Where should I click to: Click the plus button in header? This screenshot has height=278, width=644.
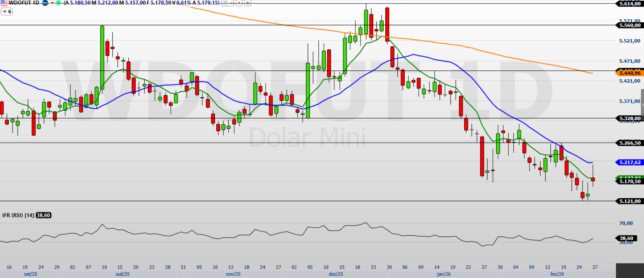pyautogui.click(x=247, y=3)
